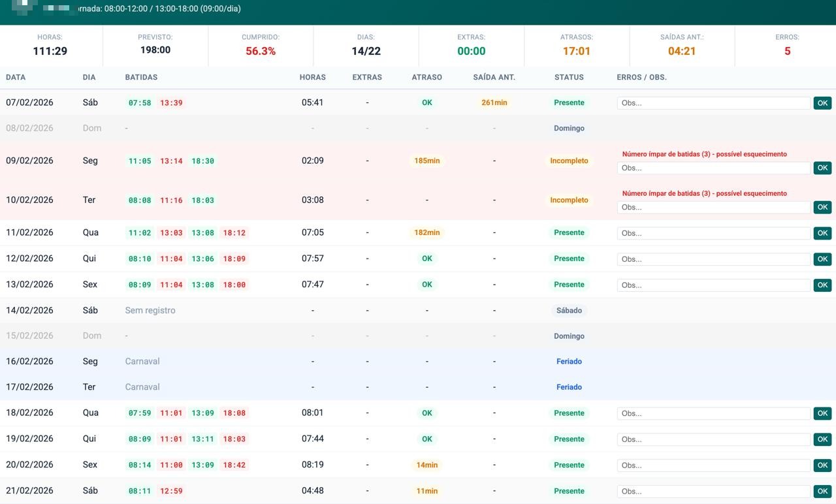Viewport: 836px width, 504px height.
Task: Select the 14min delay badge on 20/02/2026
Action: click(427, 465)
